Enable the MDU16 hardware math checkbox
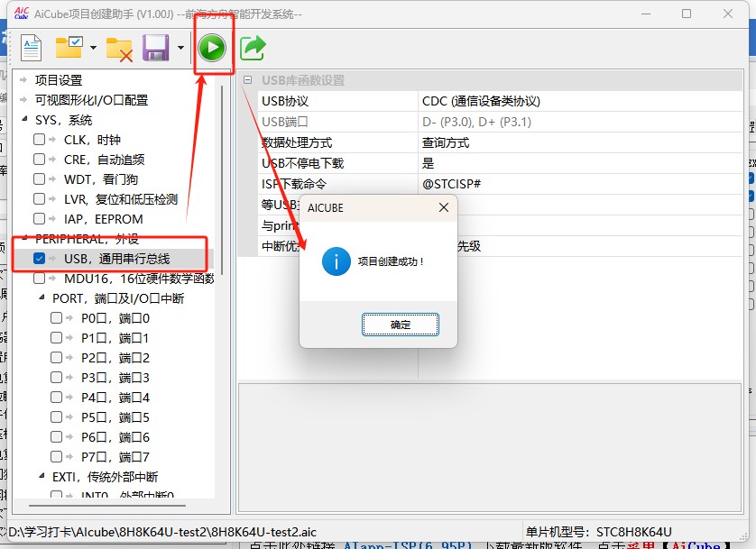 [x=39, y=278]
